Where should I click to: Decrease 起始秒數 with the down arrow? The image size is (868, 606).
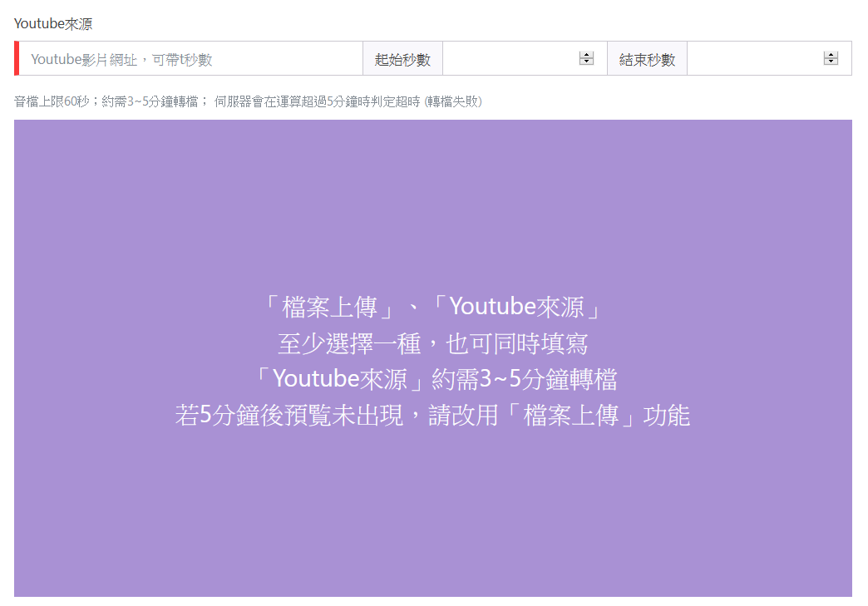tap(587, 62)
